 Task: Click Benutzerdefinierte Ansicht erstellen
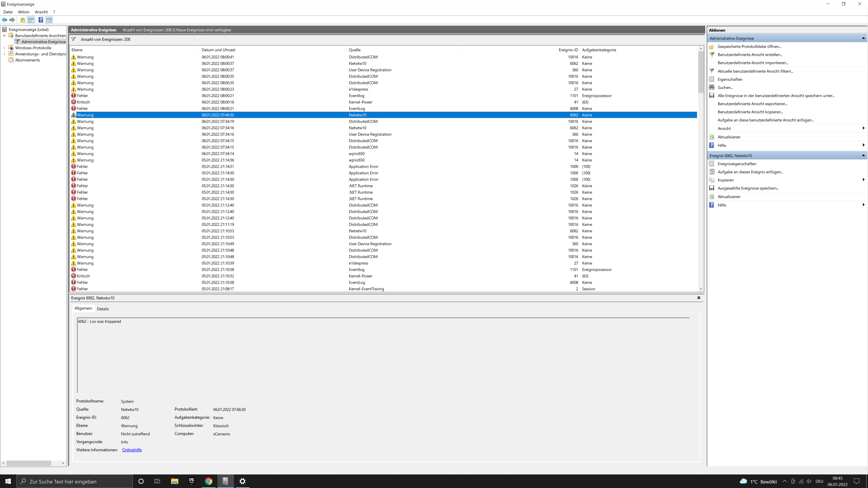[750, 54]
